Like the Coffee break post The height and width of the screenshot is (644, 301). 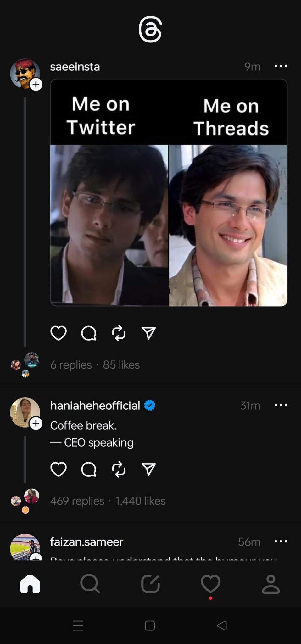59,469
